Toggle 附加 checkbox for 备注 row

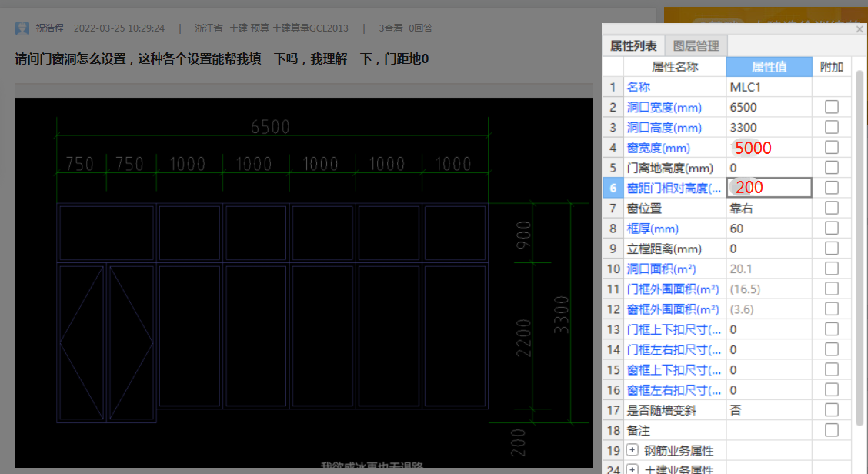[x=832, y=430]
